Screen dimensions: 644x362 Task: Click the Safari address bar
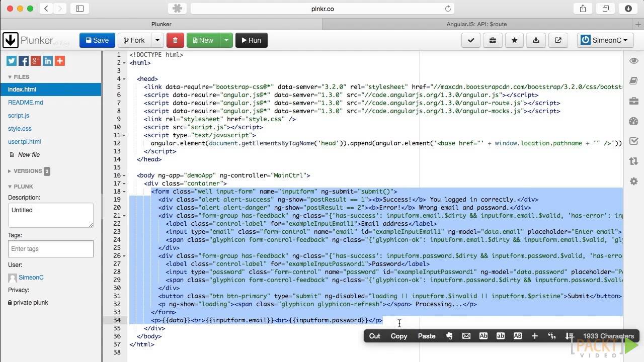323,9
